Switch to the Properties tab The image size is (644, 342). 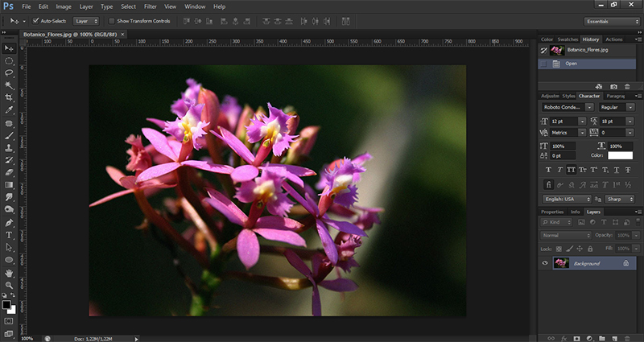click(x=552, y=212)
